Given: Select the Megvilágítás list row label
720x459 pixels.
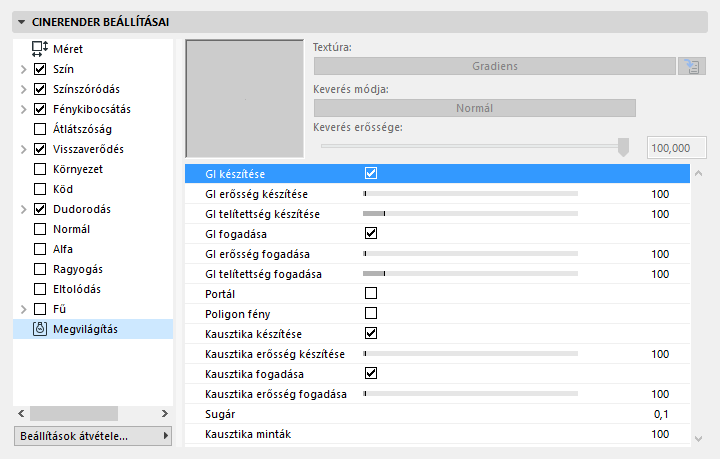Looking at the screenshot, I should coord(85,330).
